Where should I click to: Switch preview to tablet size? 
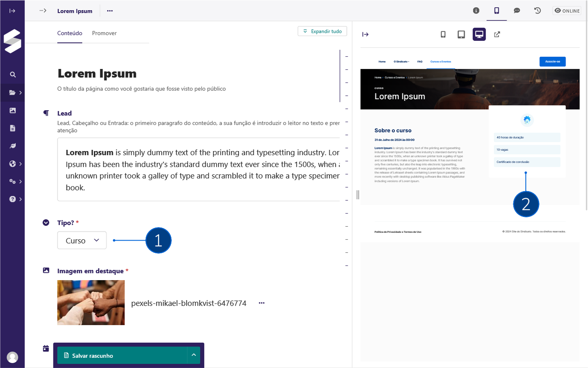[x=461, y=35]
